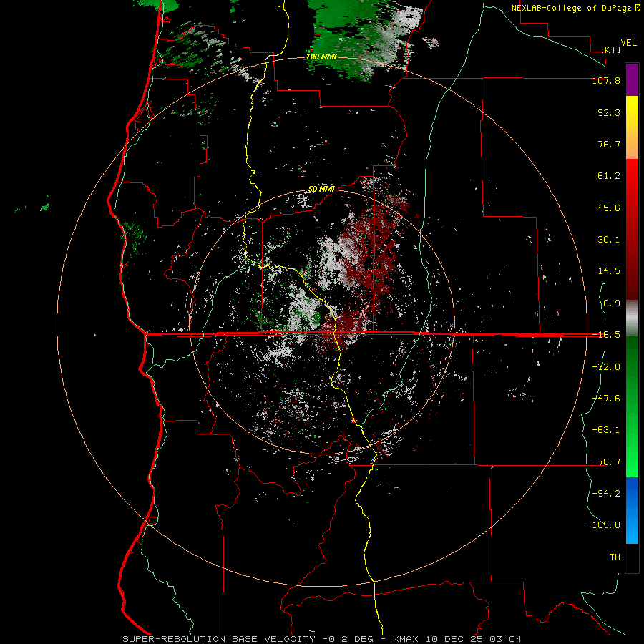
Task: Click the [KT] units label
Action: point(611,49)
